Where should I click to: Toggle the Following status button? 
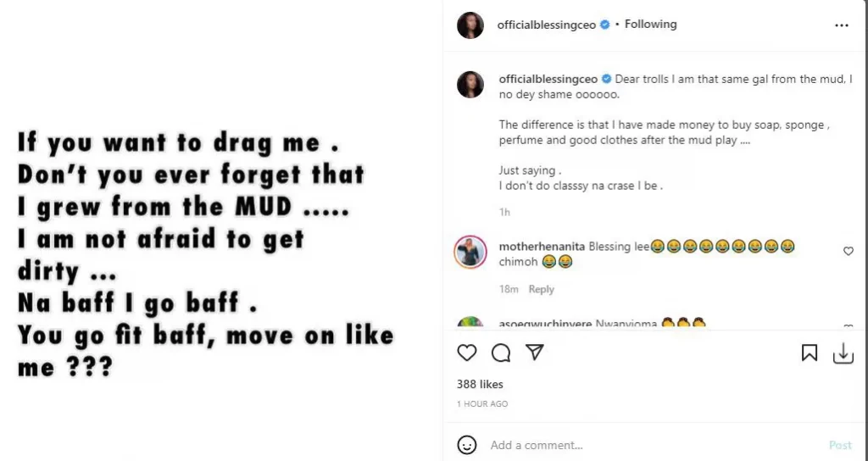coord(650,25)
